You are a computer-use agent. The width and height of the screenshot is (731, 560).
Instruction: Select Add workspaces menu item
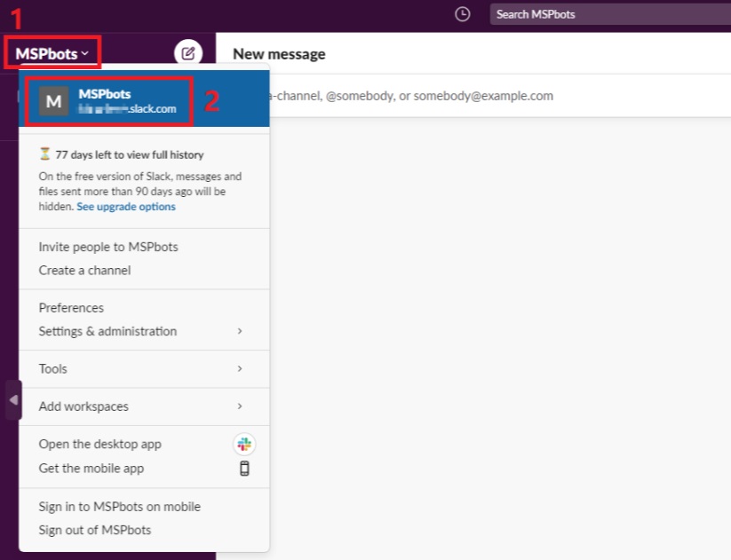[x=144, y=406]
